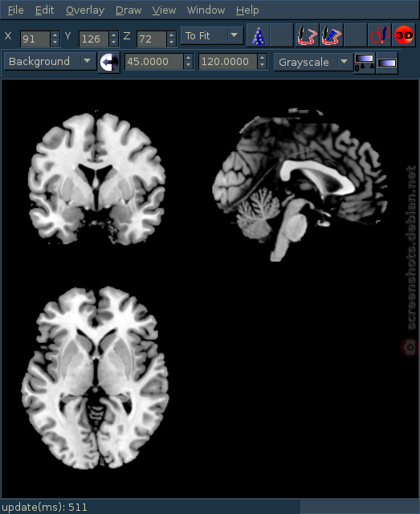Click the sagittal brain view

(300, 186)
